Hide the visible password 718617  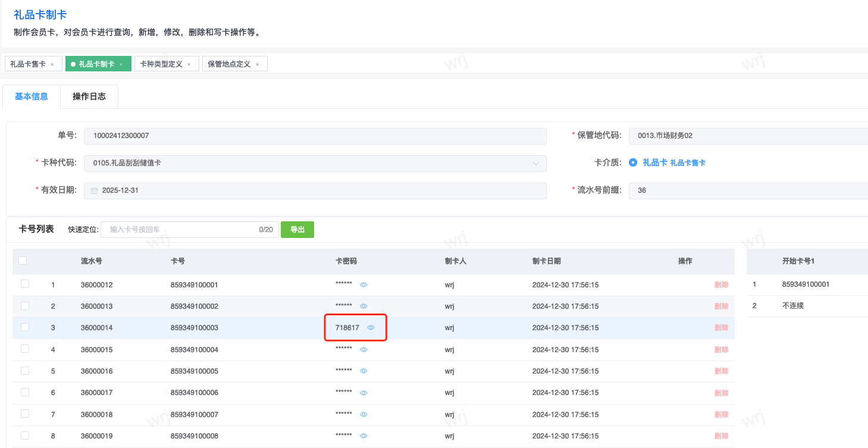point(371,328)
